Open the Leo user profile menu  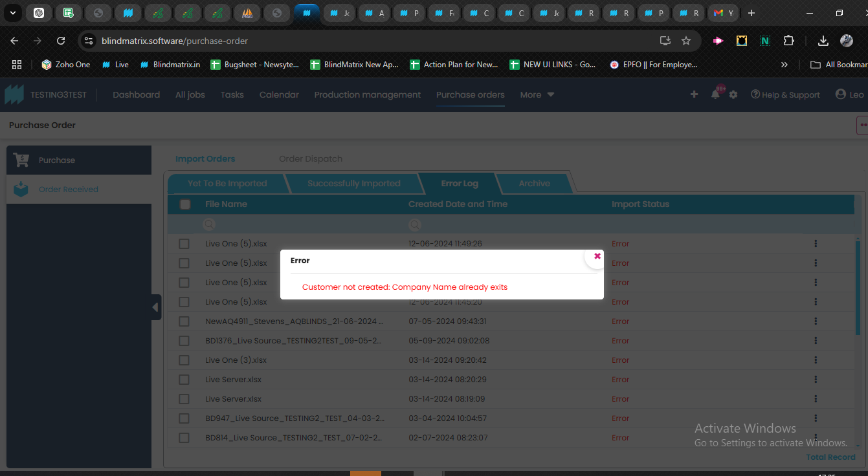849,94
